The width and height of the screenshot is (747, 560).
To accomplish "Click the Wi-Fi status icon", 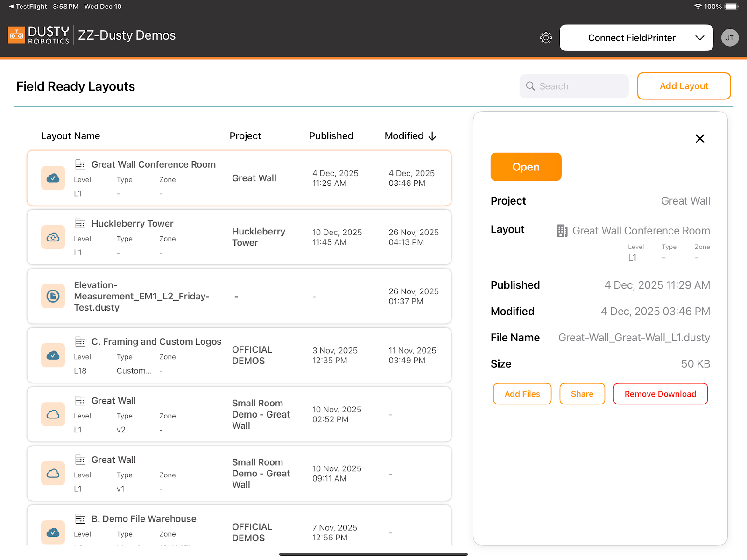I will tap(698, 7).
